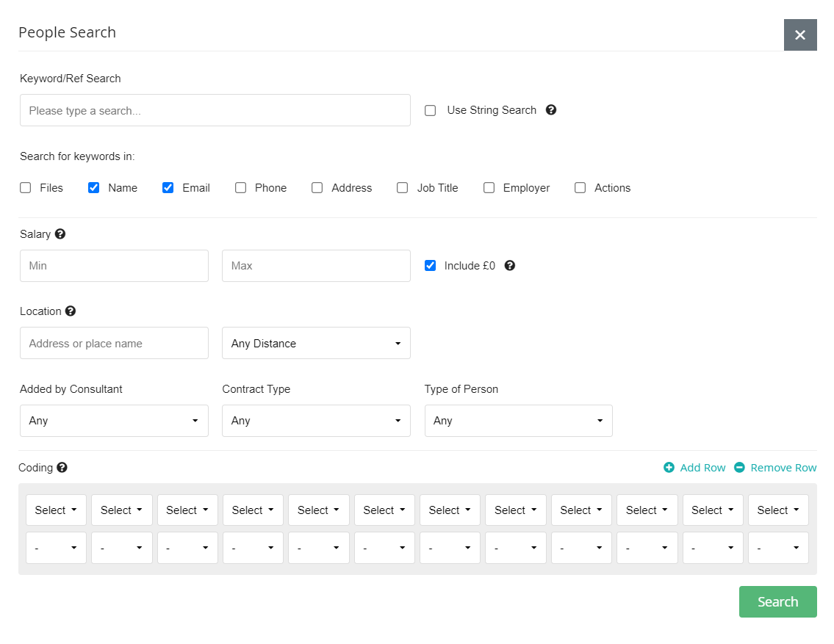834x644 pixels.
Task: Open the Location help question icon
Action: (x=71, y=311)
